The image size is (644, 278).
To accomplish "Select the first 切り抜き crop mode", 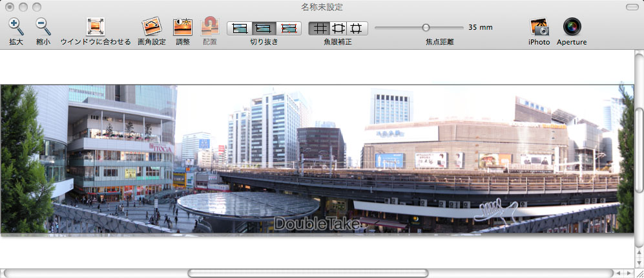I will tap(240, 28).
